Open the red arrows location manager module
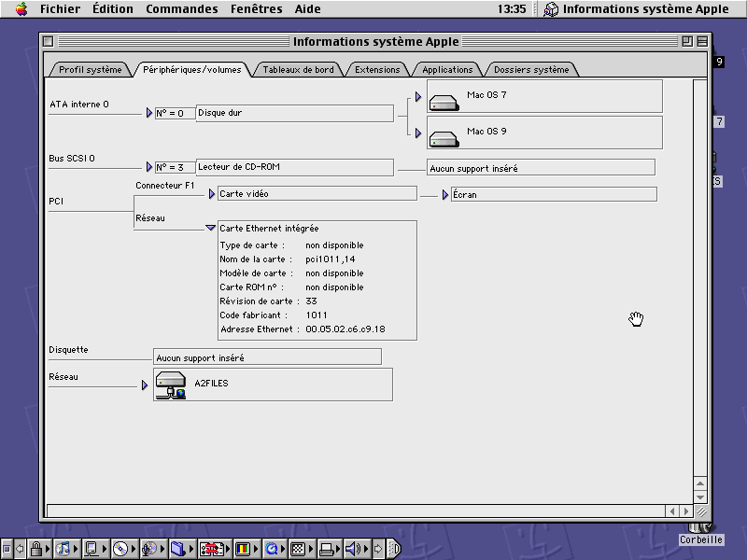Viewport: 747px width, 560px height. 214,549
